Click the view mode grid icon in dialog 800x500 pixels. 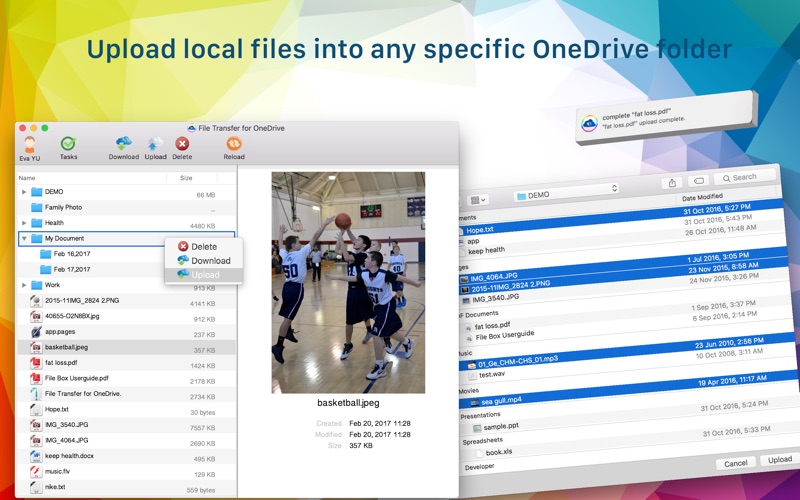click(x=478, y=200)
